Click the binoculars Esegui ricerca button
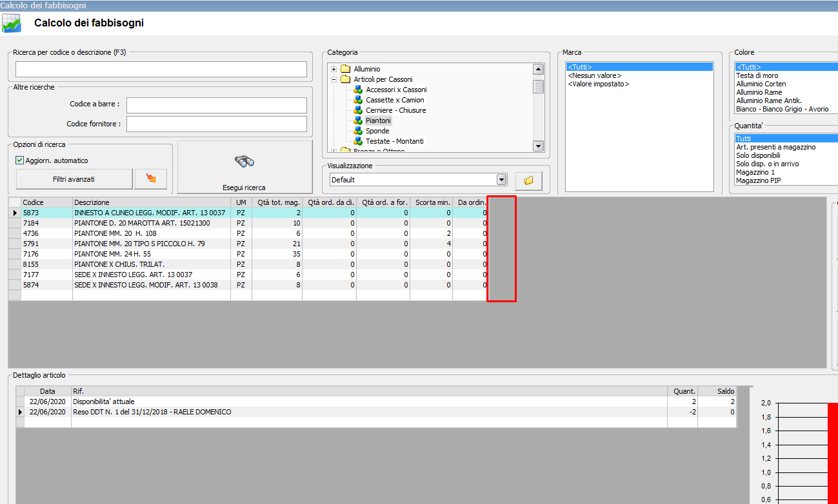 pyautogui.click(x=245, y=168)
